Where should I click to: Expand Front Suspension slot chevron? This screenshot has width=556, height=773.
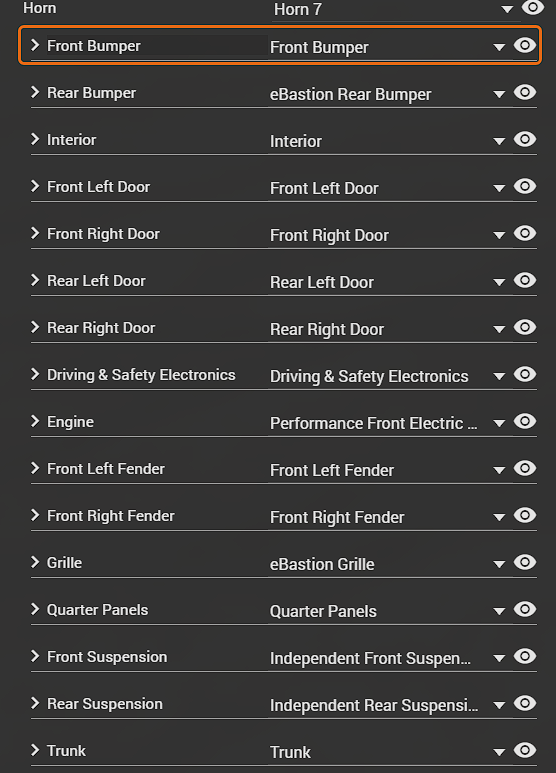pyautogui.click(x=35, y=656)
